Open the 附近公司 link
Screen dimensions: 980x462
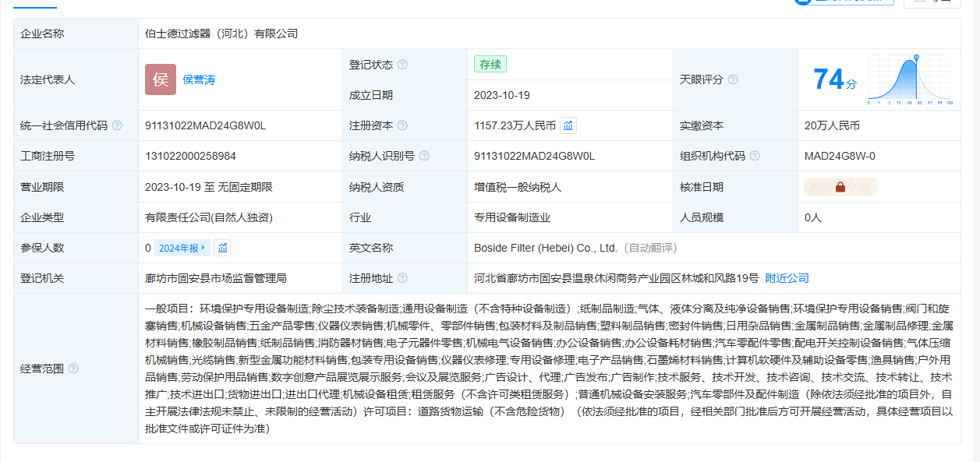pyautogui.click(x=787, y=278)
